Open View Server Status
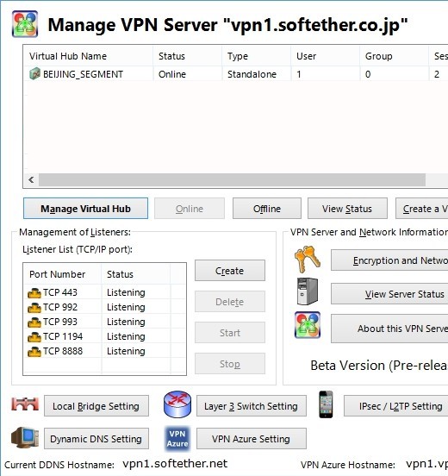 [389, 293]
